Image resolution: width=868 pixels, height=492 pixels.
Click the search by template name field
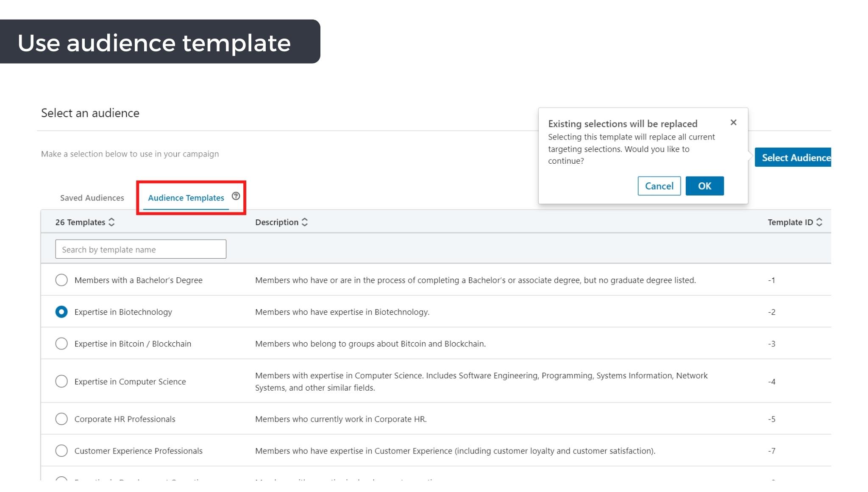[x=140, y=249]
